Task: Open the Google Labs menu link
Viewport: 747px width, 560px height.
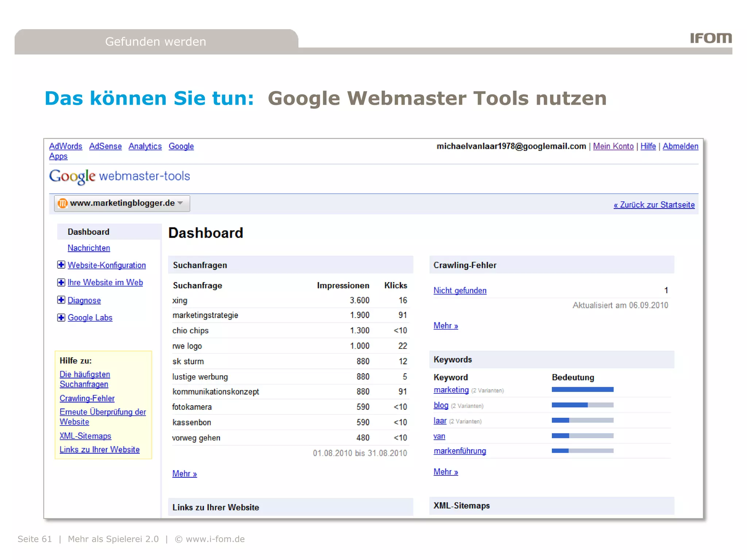Action: [x=90, y=318]
